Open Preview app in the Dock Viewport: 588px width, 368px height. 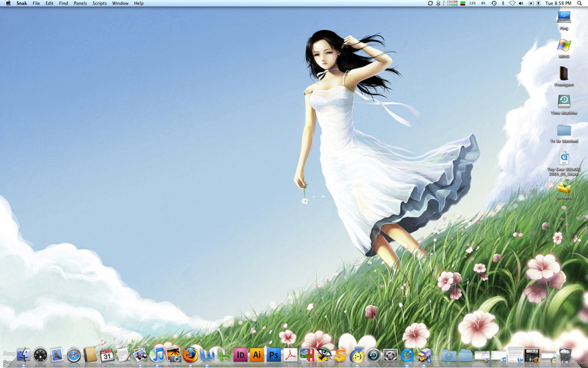(140, 355)
